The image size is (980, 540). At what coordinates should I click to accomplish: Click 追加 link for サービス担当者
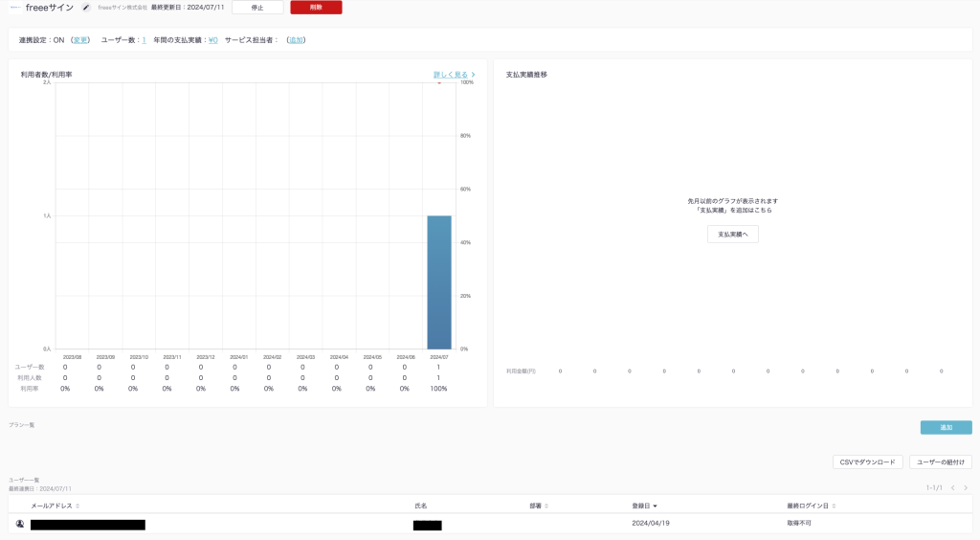pyautogui.click(x=296, y=40)
